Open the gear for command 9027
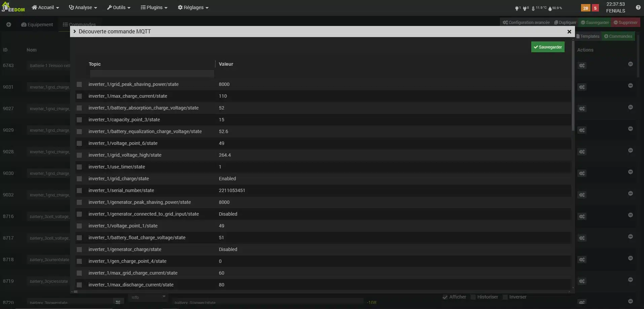Image resolution: width=644 pixels, height=309 pixels. tap(582, 109)
